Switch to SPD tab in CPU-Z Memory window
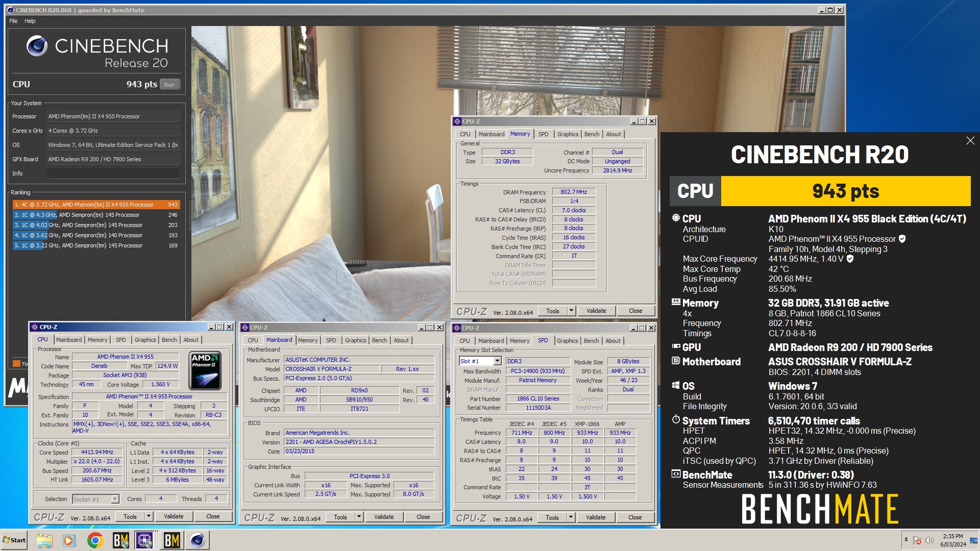The height and width of the screenshot is (551, 980). coord(544,134)
